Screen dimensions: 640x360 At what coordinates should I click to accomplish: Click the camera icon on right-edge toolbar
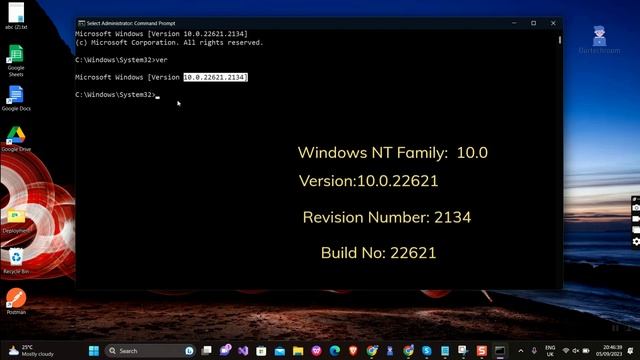(x=636, y=208)
